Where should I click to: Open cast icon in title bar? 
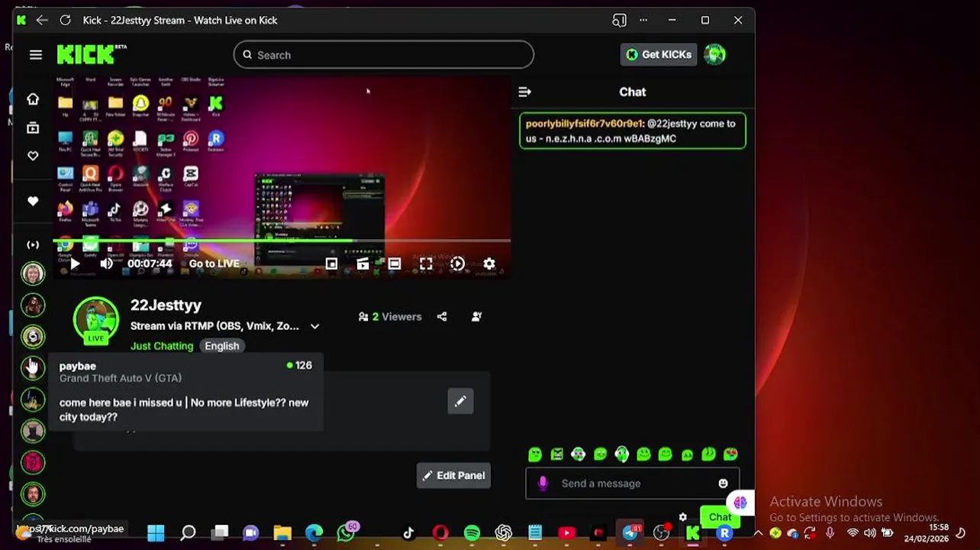point(619,21)
